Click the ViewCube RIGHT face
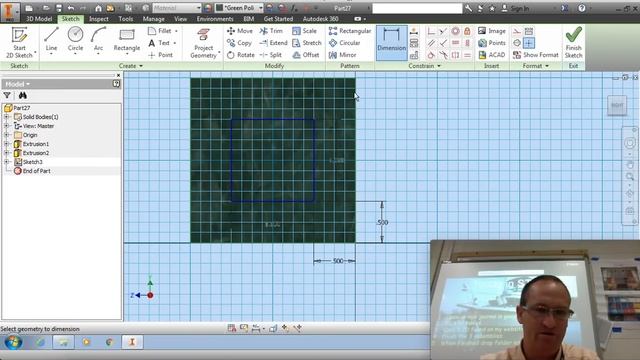The image size is (640, 360). pos(617,105)
